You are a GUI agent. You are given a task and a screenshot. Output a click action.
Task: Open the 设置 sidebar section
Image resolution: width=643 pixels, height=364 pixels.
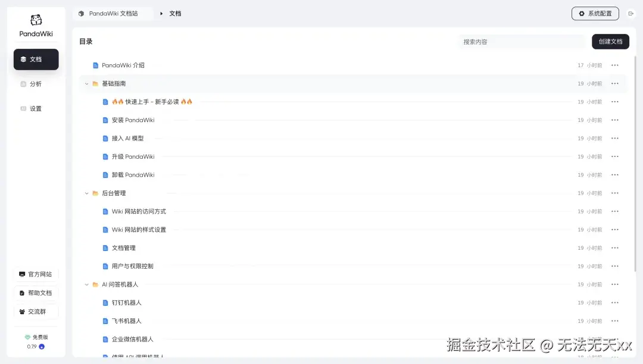pos(36,108)
